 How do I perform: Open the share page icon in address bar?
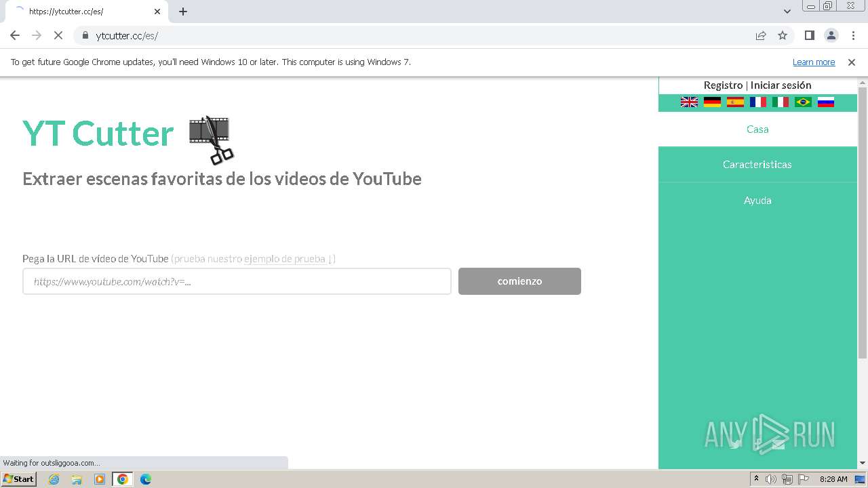[761, 35]
